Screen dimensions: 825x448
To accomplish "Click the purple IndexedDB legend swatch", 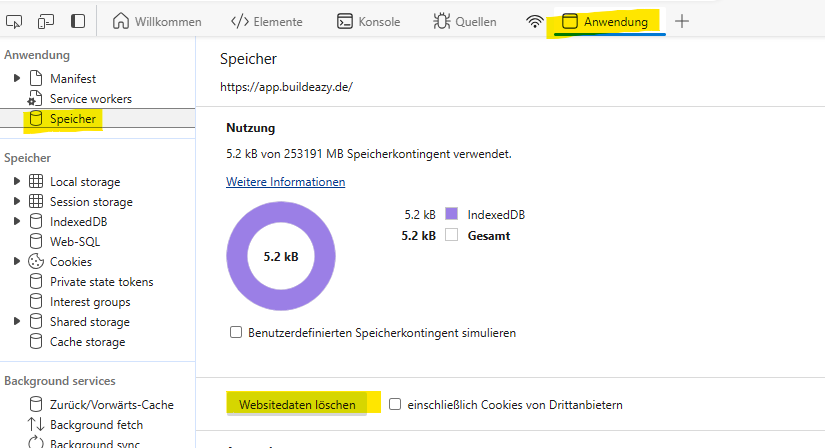I will click(x=451, y=214).
